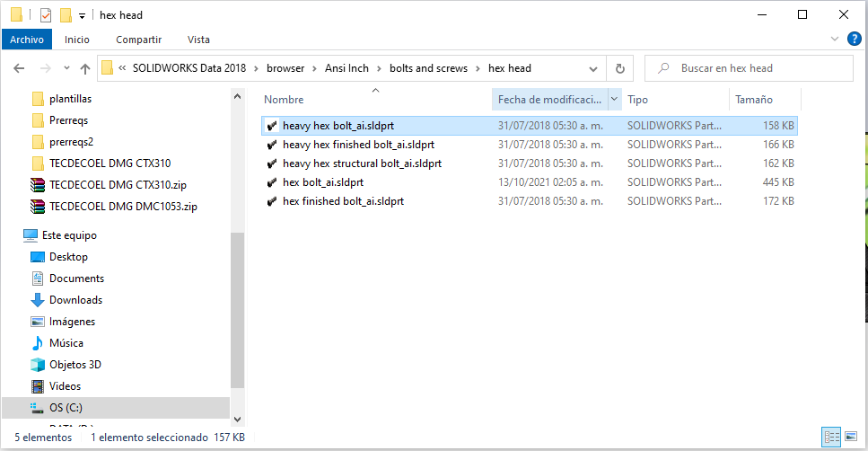Open plantillas folder in navigation pane

(x=70, y=99)
